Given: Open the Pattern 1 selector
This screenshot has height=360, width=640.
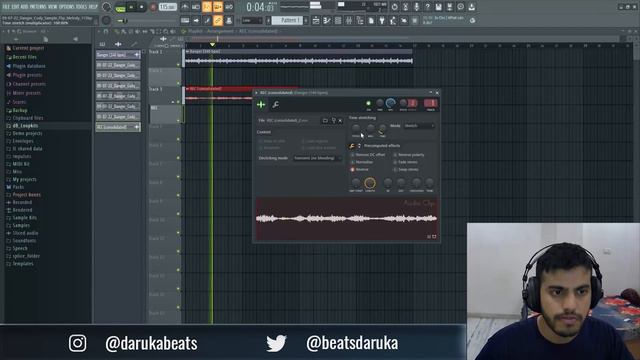Looking at the screenshot, I should (x=287, y=20).
